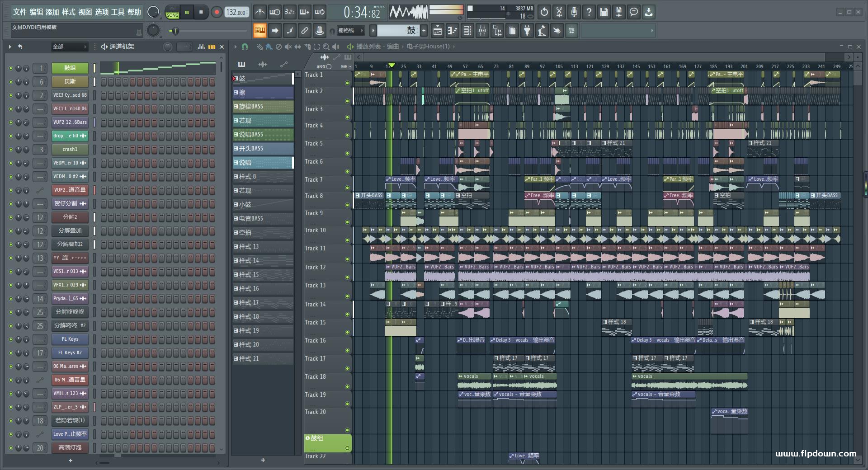Open the tempo tapper icon
Screen dimensions: 868x470
point(542,31)
